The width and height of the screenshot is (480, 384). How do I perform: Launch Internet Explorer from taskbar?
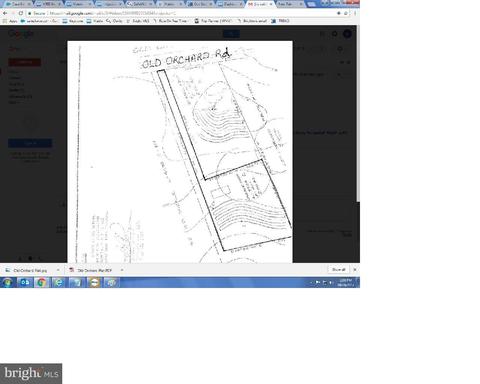[59, 283]
